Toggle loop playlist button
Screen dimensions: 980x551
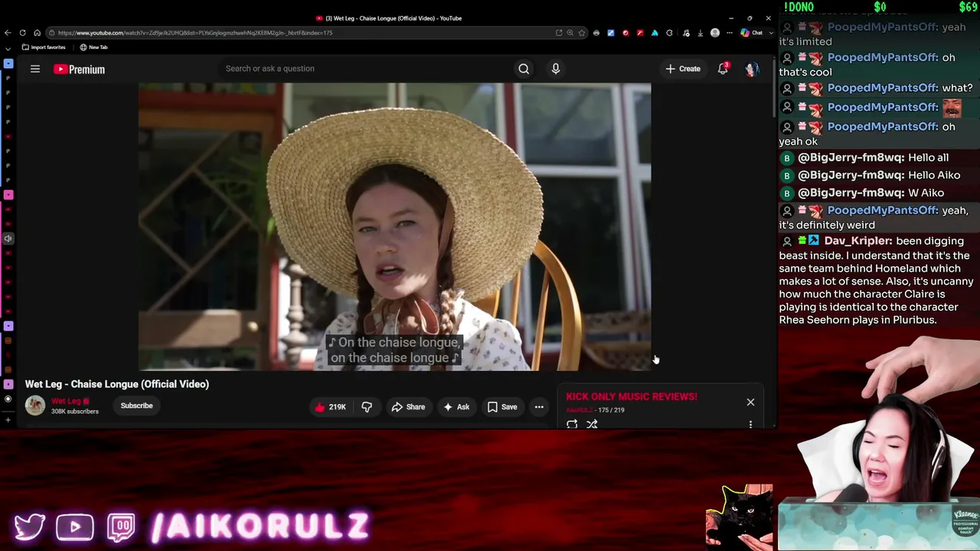[x=572, y=424]
